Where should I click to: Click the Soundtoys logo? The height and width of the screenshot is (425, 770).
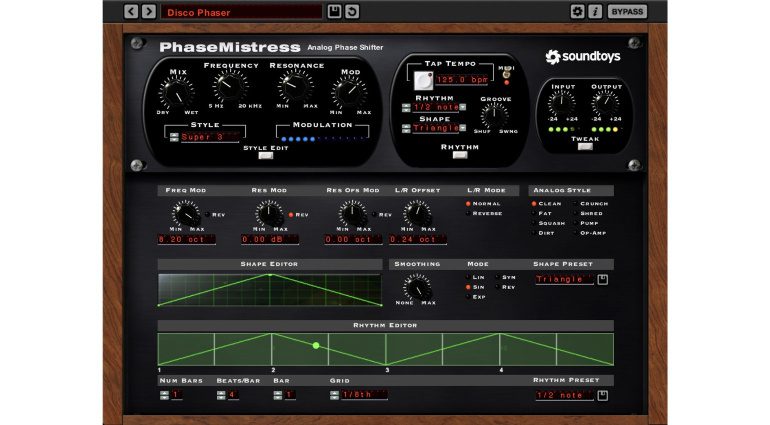[583, 57]
